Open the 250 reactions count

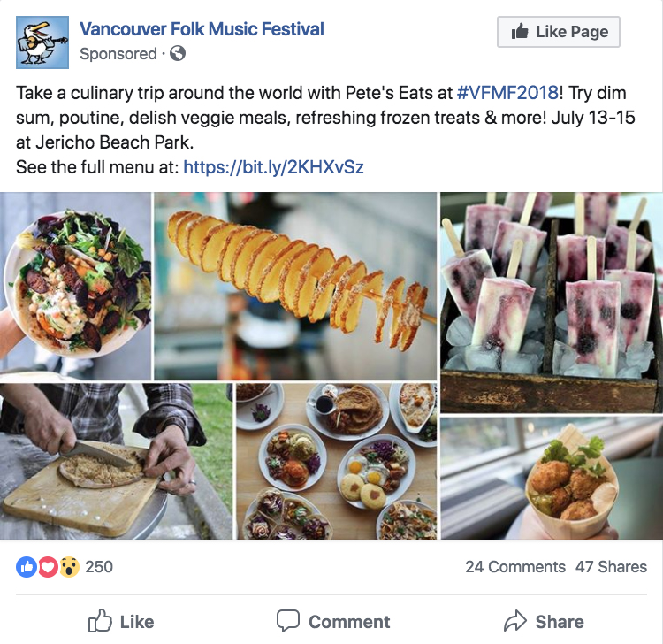click(x=99, y=567)
